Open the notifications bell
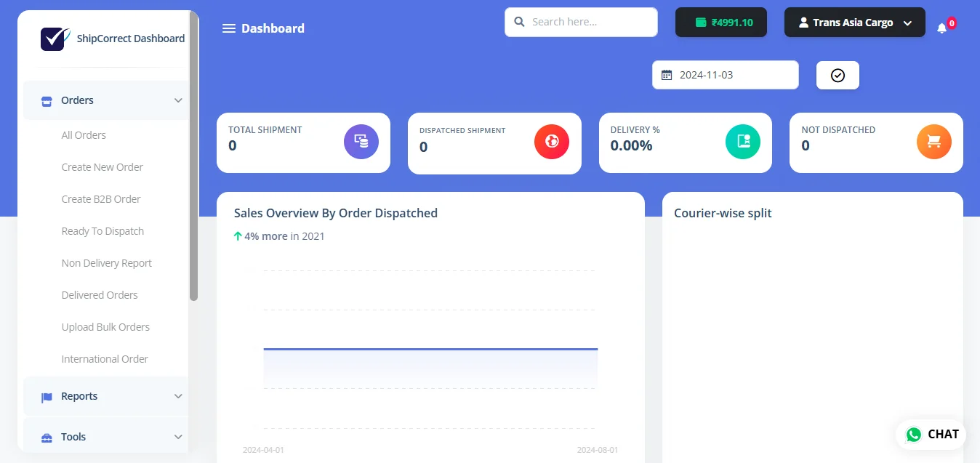Image resolution: width=980 pixels, height=463 pixels. click(x=941, y=28)
